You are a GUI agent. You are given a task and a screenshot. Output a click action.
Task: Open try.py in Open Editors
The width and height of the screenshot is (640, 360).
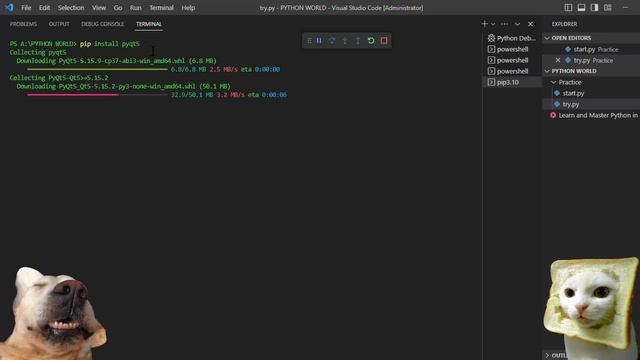[x=591, y=60]
